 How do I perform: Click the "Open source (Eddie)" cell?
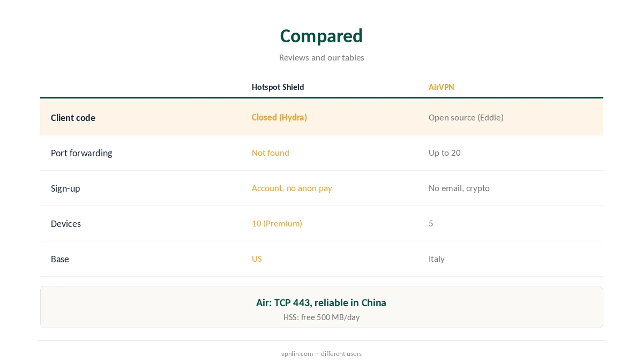466,117
